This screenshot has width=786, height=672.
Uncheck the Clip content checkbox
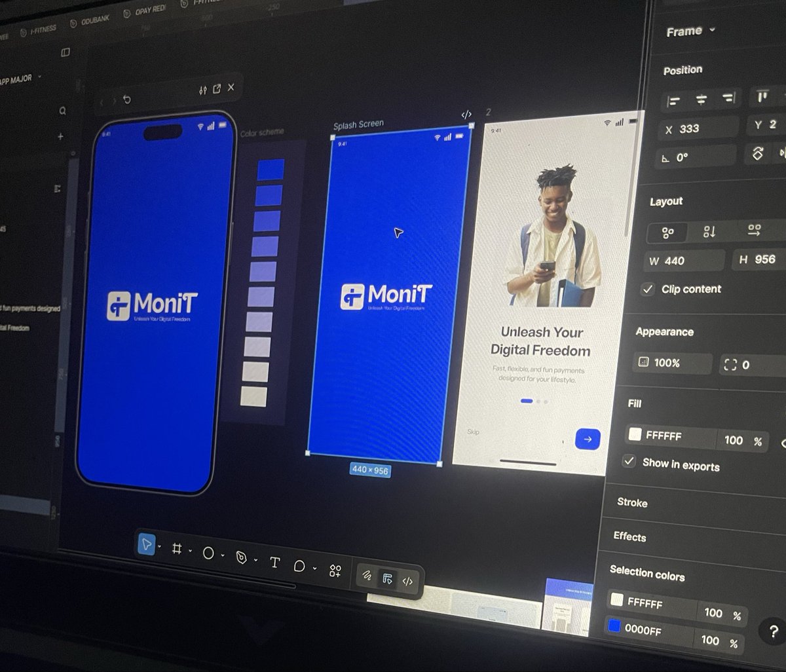pos(648,289)
